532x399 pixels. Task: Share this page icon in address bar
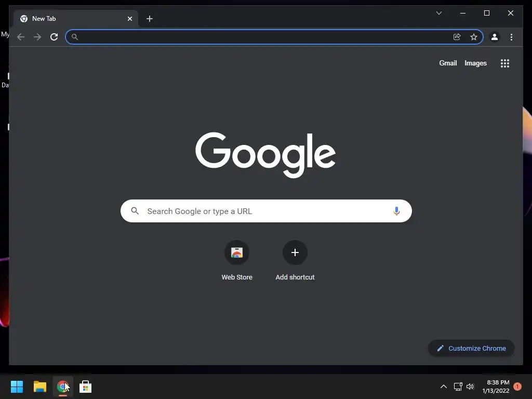[457, 37]
